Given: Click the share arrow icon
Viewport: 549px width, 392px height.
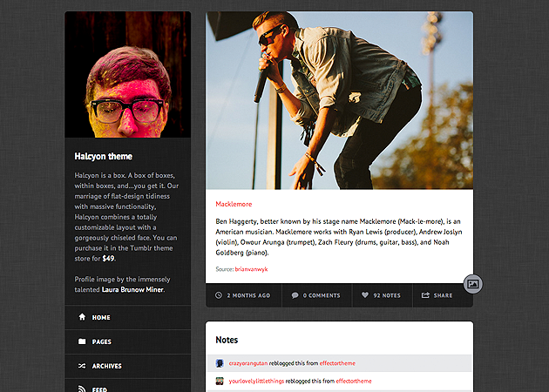Looking at the screenshot, I should click(x=425, y=295).
